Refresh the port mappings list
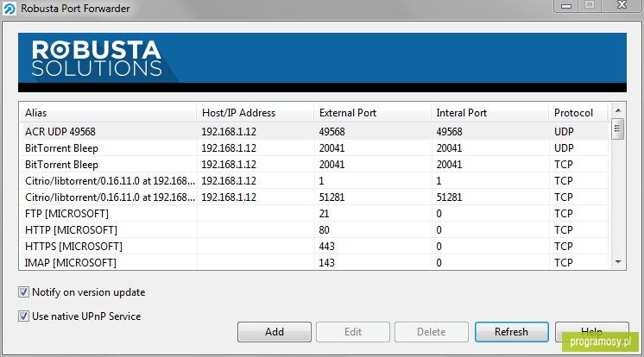 (511, 332)
